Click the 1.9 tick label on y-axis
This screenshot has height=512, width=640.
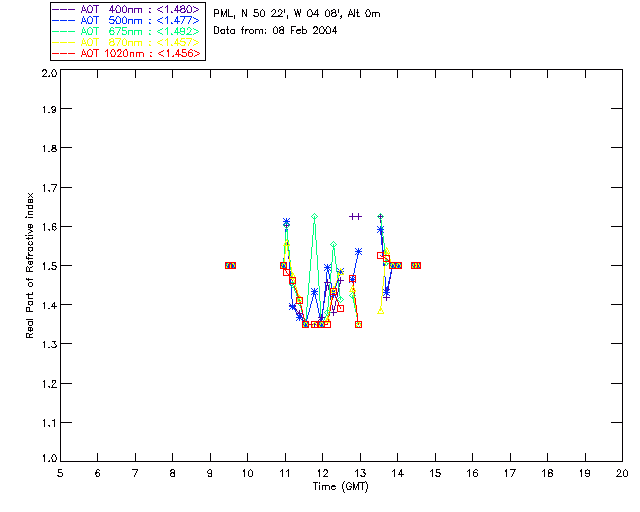tap(49, 109)
